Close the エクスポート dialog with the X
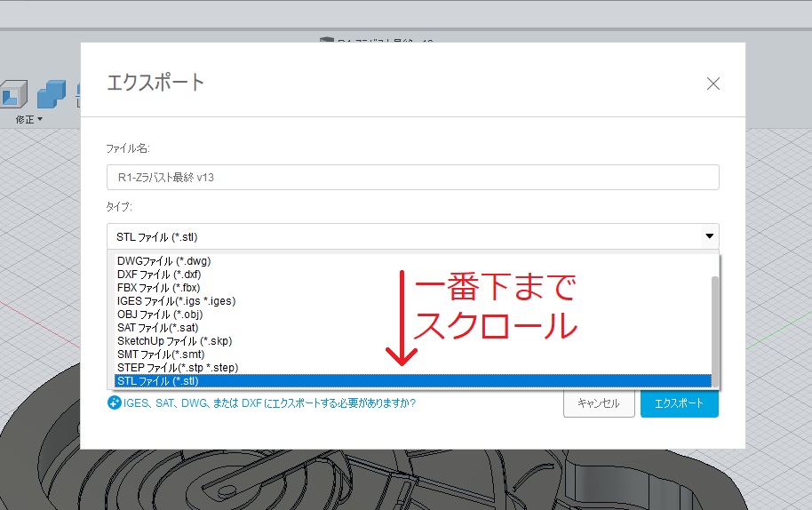This screenshot has width=812, height=510. pyautogui.click(x=713, y=84)
